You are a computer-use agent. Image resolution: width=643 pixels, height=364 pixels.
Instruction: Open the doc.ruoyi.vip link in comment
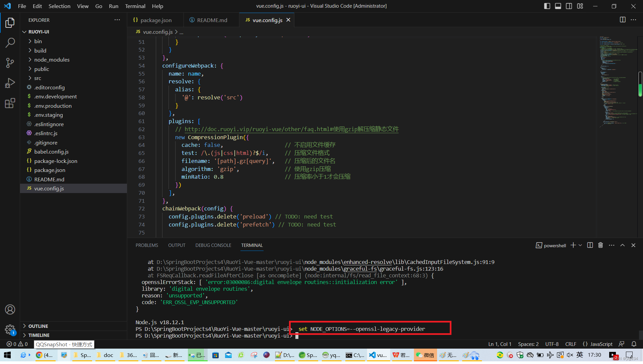[292, 129]
